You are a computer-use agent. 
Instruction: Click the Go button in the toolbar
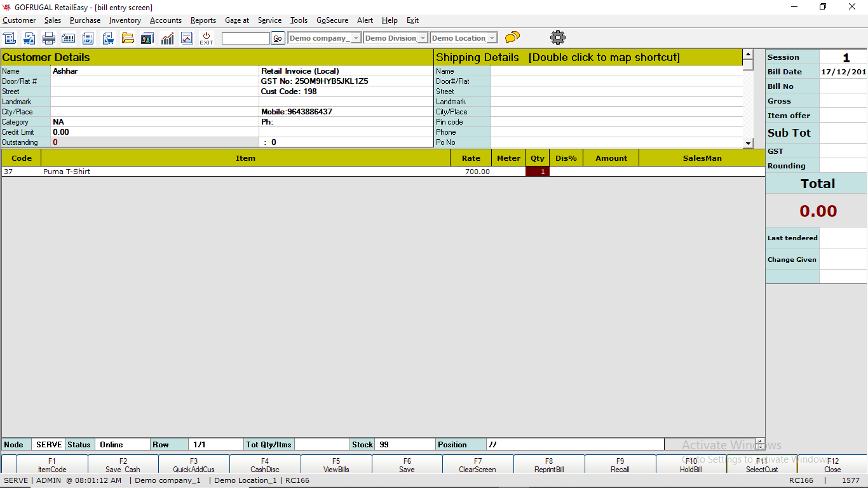(278, 38)
